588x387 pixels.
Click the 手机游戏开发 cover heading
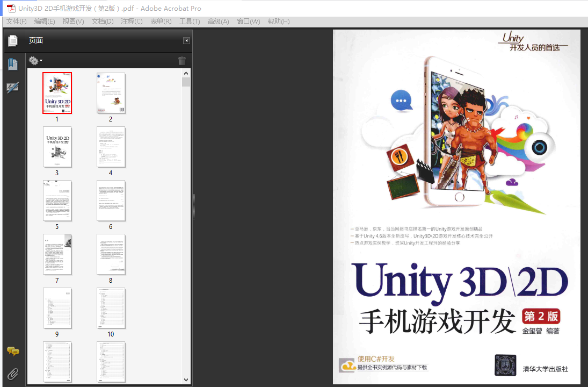point(437,321)
